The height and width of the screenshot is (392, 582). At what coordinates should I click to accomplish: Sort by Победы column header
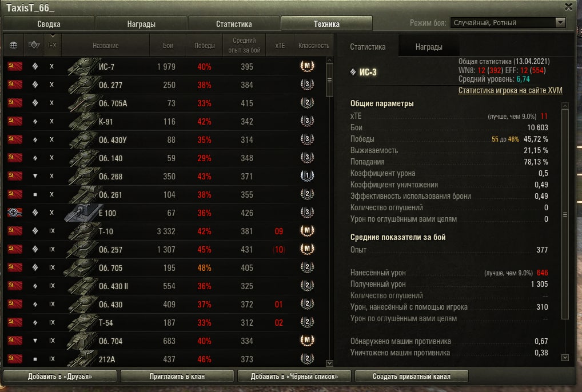click(x=205, y=45)
